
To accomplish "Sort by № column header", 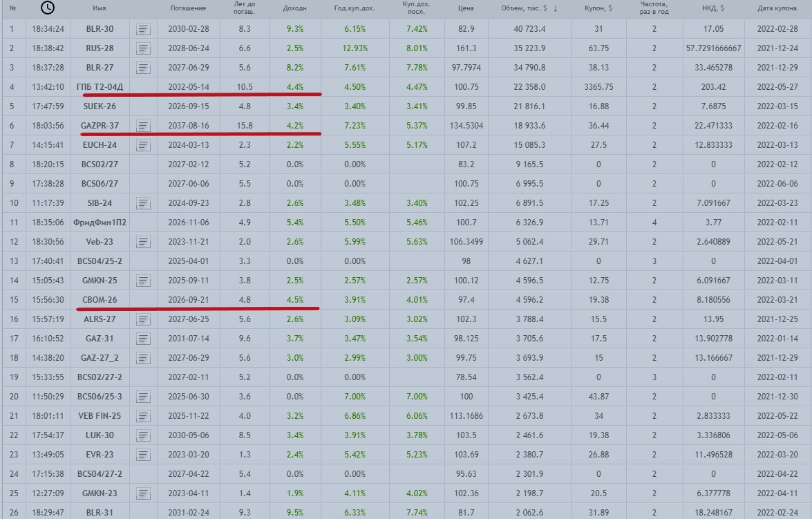I will coord(13,8).
